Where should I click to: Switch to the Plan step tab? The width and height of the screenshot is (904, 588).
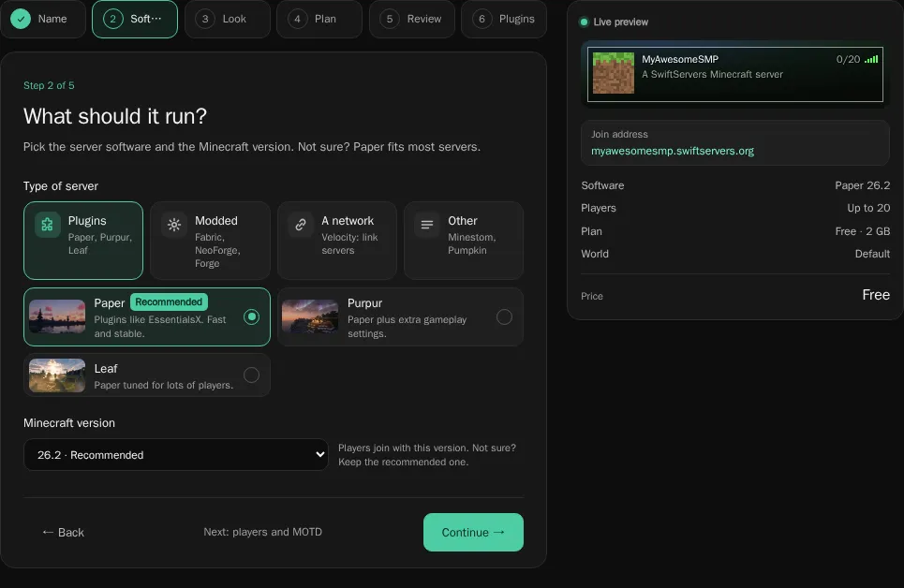(x=319, y=19)
